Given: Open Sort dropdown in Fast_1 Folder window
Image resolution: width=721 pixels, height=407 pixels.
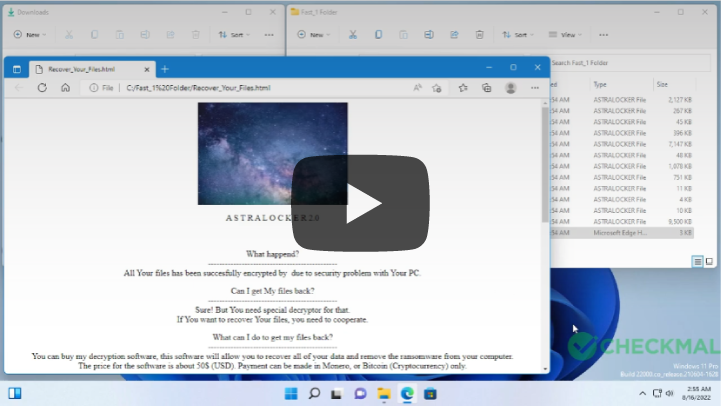Looking at the screenshot, I should (x=518, y=34).
